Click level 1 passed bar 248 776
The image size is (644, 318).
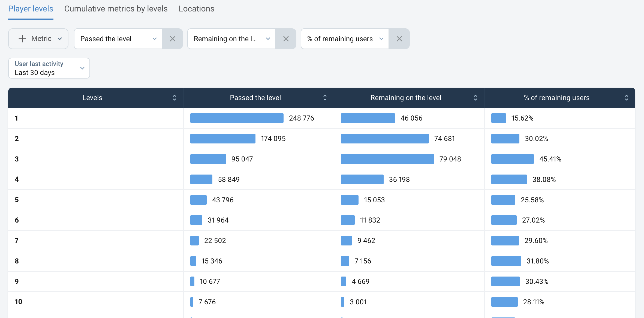click(x=237, y=118)
